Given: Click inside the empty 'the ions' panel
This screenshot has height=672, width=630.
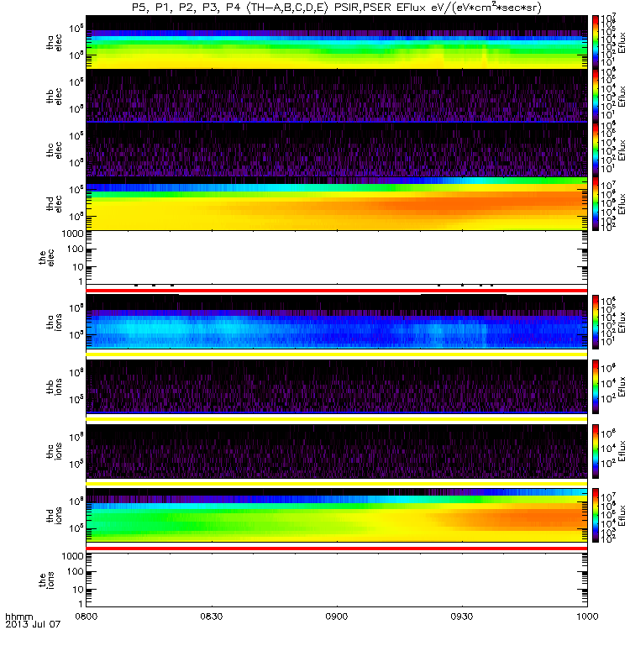Looking at the screenshot, I should (x=337, y=580).
